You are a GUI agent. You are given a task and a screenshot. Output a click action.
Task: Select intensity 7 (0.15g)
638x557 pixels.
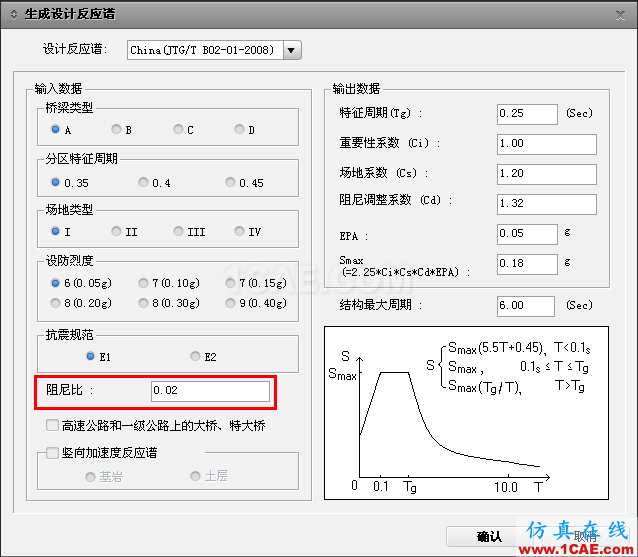(x=230, y=283)
